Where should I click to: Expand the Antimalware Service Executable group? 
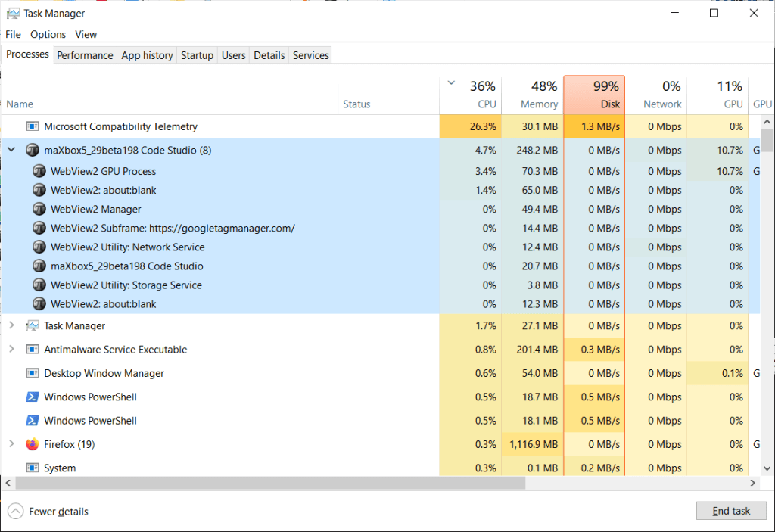[x=11, y=350]
